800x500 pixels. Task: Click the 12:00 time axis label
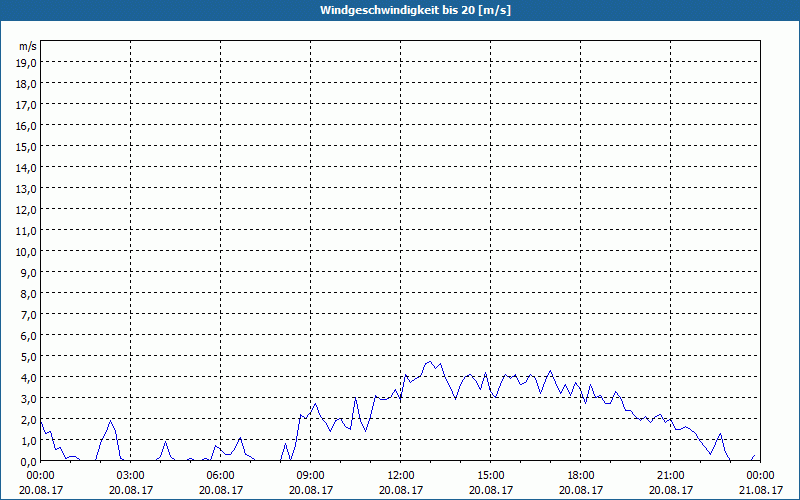pyautogui.click(x=401, y=476)
